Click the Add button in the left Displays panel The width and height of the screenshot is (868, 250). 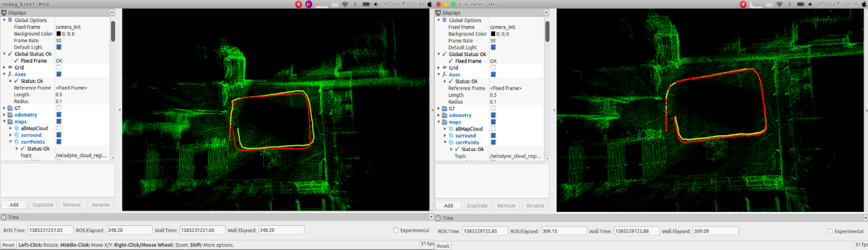pyautogui.click(x=14, y=205)
